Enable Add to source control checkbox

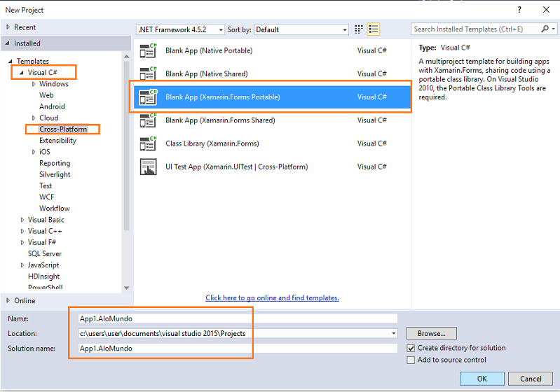(x=411, y=360)
